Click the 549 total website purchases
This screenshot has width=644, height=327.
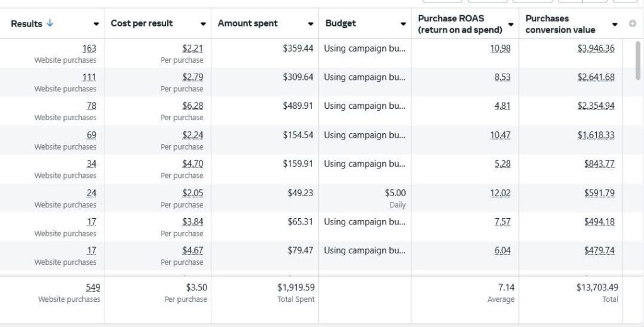[x=93, y=287]
